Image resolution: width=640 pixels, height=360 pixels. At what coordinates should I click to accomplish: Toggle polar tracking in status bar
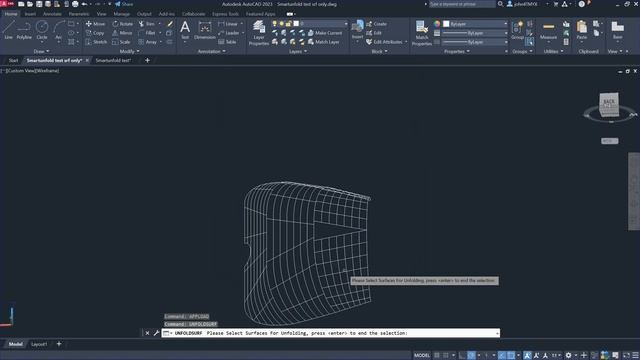point(471,356)
